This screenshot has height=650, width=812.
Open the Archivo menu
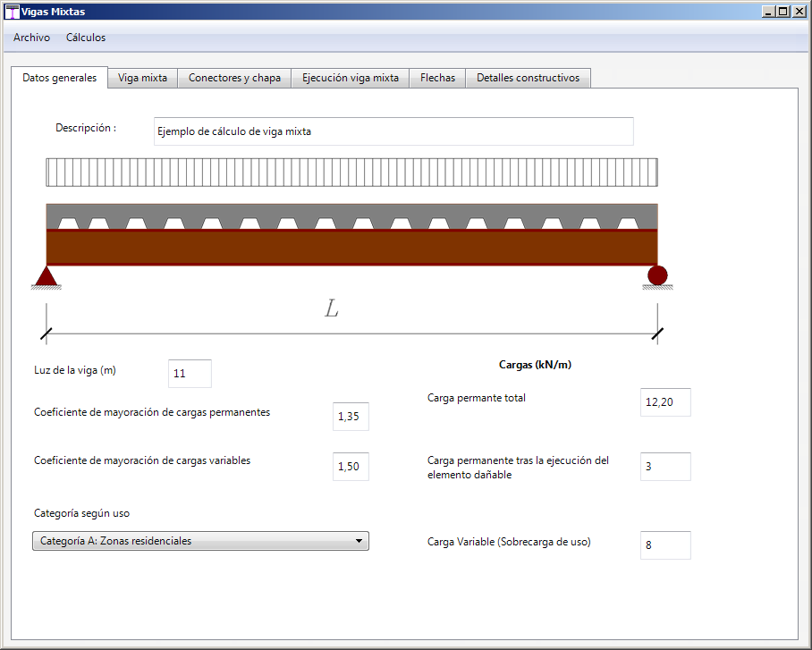pos(31,38)
